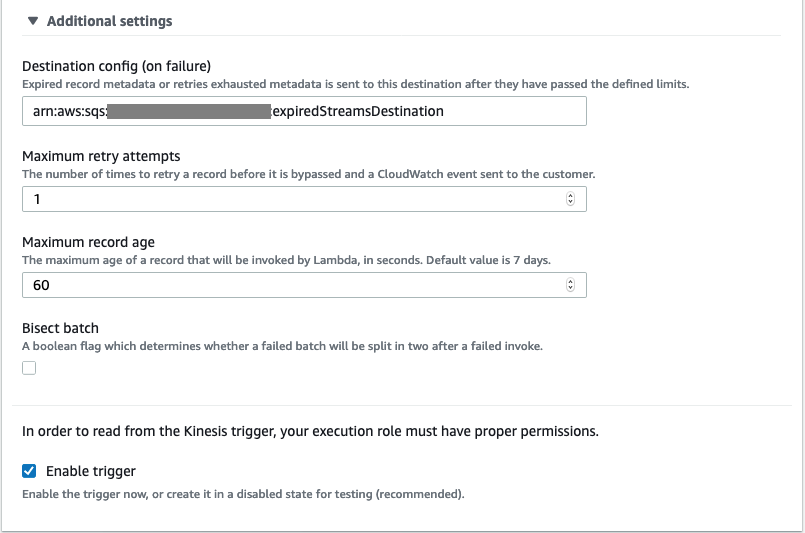Click the greyed redacted part of the ARN

click(x=188, y=111)
